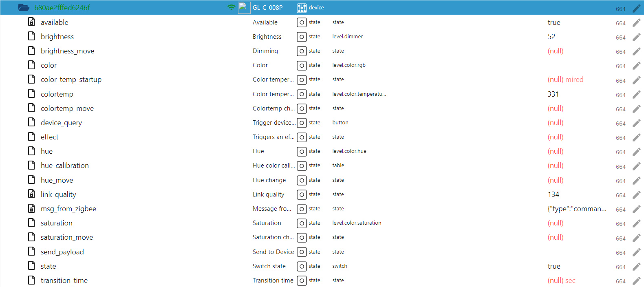This screenshot has width=644, height=287.
Task: Edit the GL-C-008P device row
Action: (x=636, y=8)
